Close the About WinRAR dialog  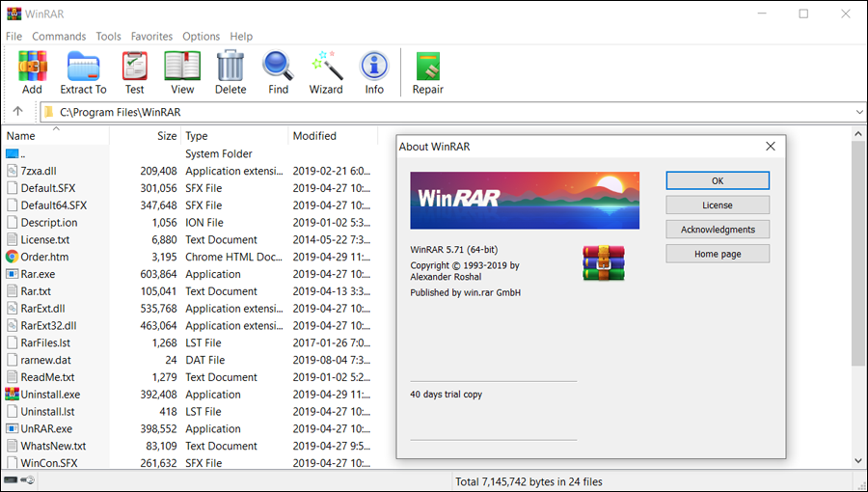[x=770, y=146]
